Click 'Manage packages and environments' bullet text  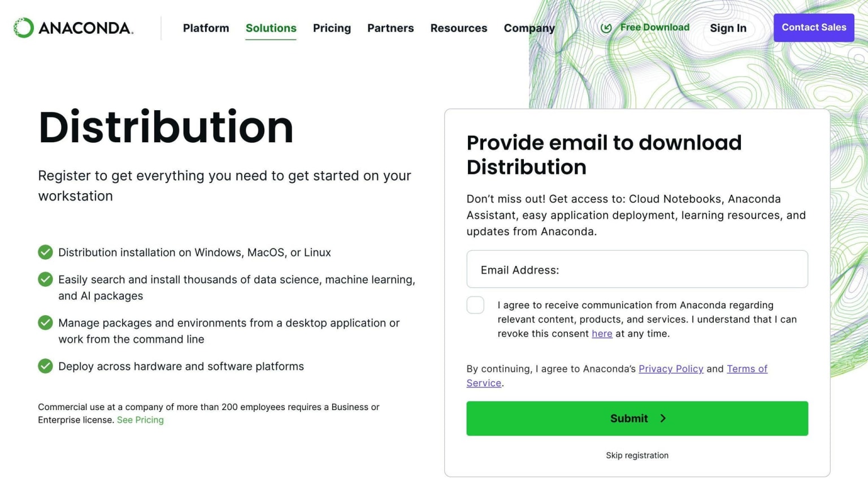[x=229, y=331]
